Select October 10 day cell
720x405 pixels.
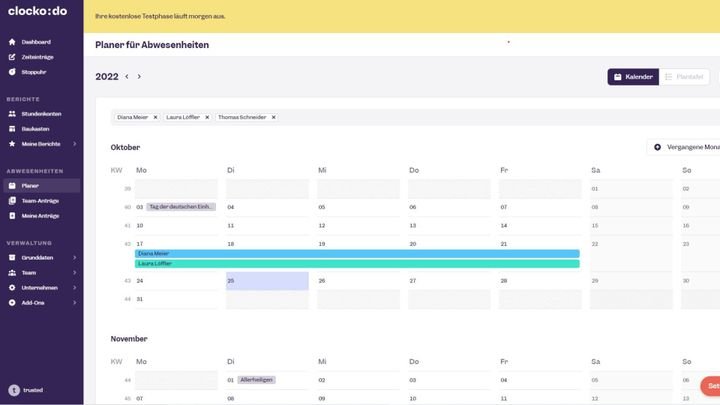[176, 226]
